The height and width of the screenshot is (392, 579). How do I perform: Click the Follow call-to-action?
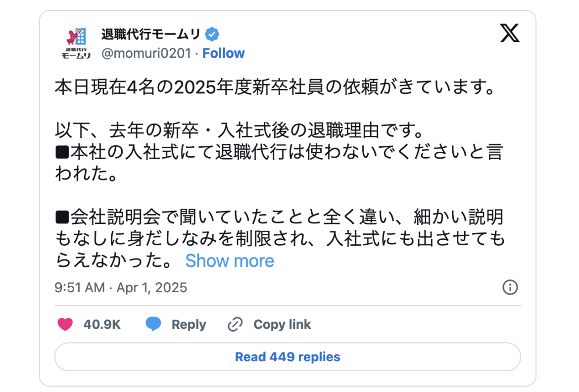coord(224,53)
